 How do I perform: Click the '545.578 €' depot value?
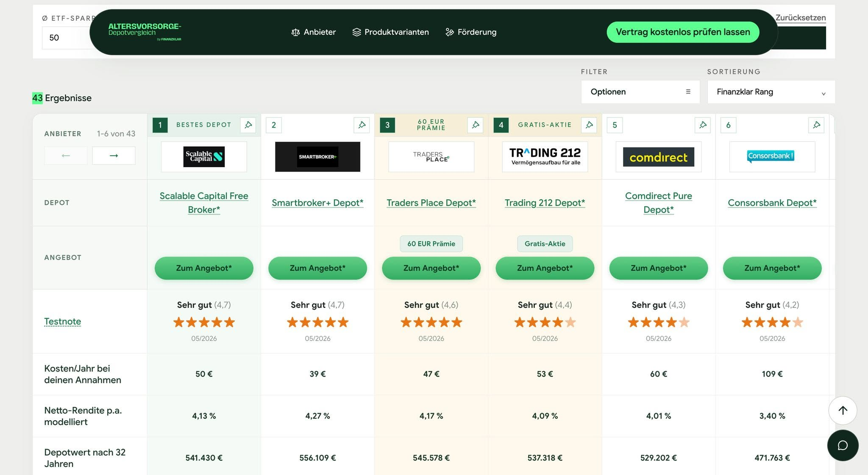pos(431,458)
